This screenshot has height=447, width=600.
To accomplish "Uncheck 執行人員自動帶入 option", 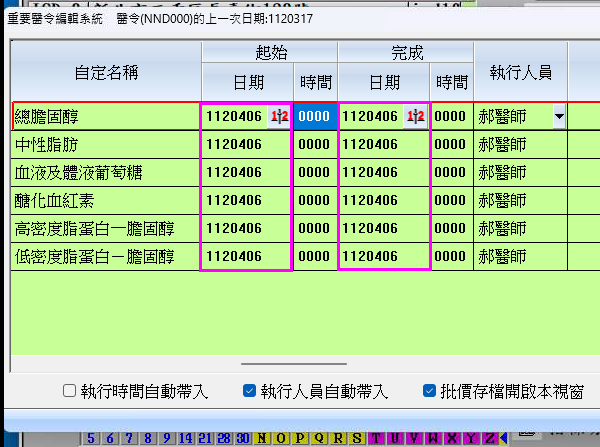I will (x=250, y=391).
